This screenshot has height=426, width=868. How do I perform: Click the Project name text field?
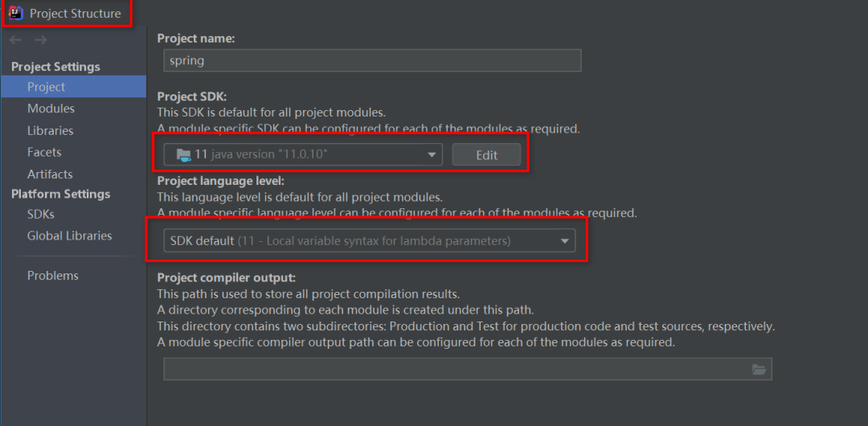tap(371, 60)
